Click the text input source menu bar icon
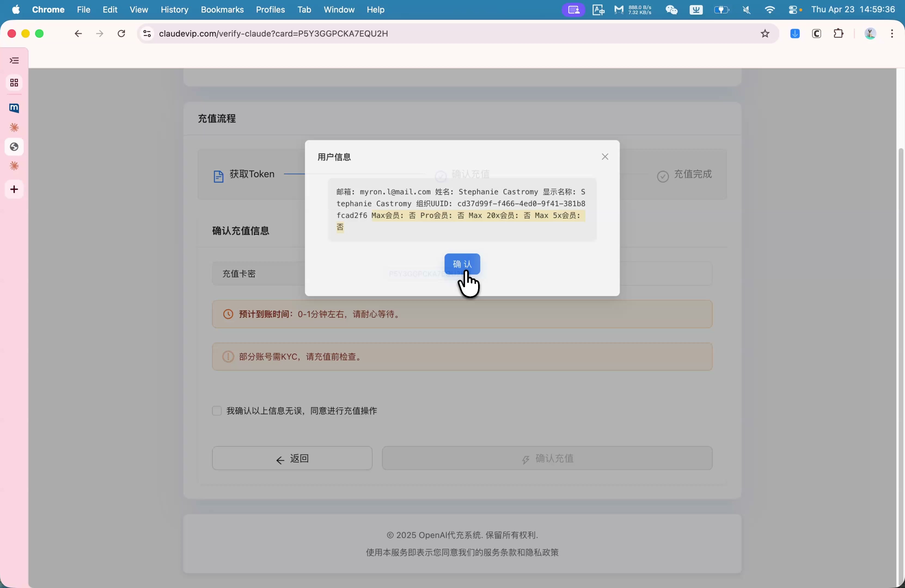Image resolution: width=905 pixels, height=588 pixels. tap(598, 10)
